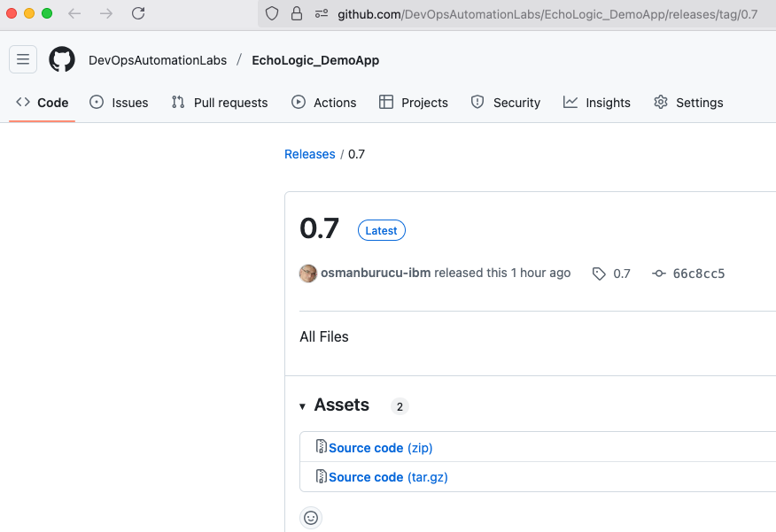The width and height of the screenshot is (776, 532).
Task: Click the Assets heading label
Action: 341,405
